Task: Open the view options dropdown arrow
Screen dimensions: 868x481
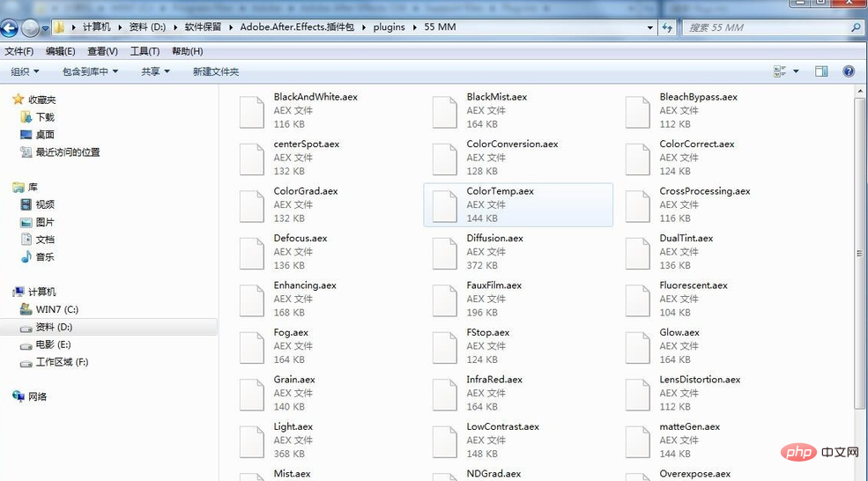Action: [796, 71]
